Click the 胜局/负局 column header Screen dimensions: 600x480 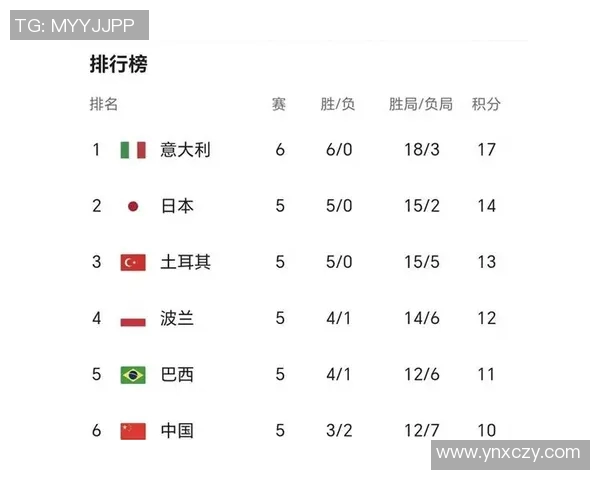coord(421,104)
